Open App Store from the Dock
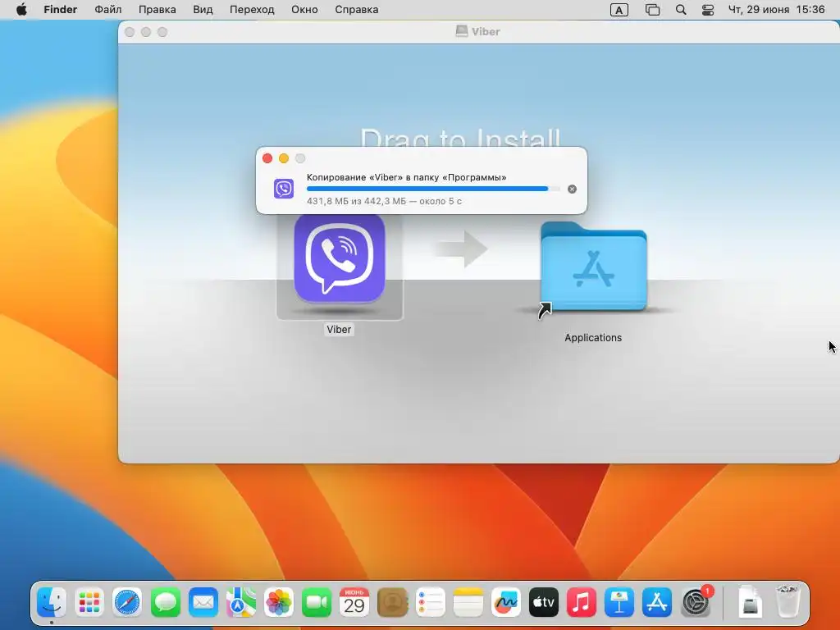 [657, 603]
